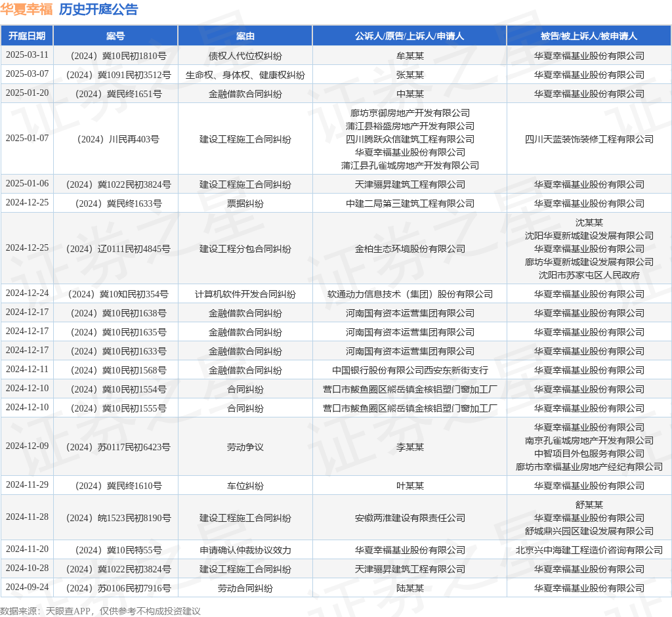
Task: Select the 被告/被上诉人/被申请人 header
Action: click(x=589, y=36)
